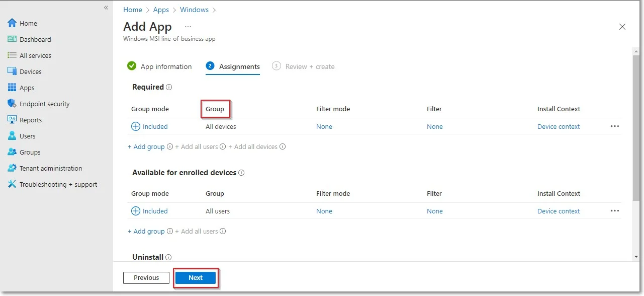Image resolution: width=644 pixels, height=296 pixels.
Task: Open the ellipsis menu beside Add App title
Action: tap(188, 26)
